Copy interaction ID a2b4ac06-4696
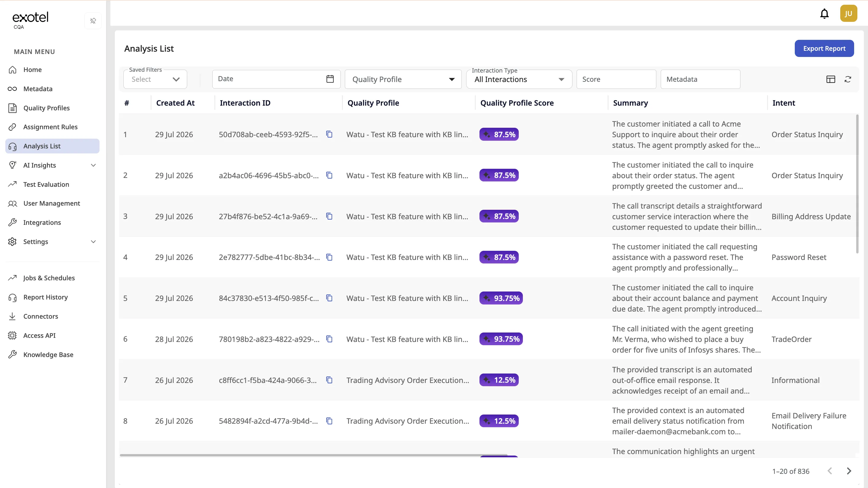 (x=329, y=175)
